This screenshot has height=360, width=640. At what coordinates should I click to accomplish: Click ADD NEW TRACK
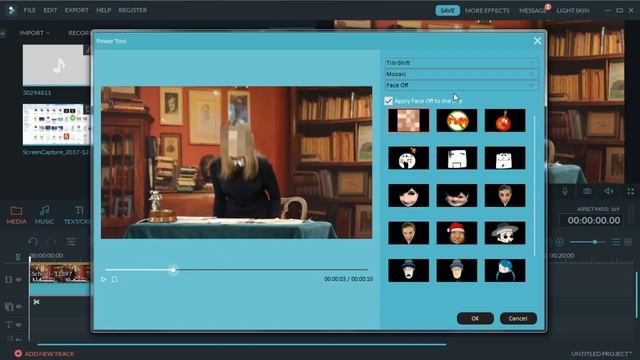pos(44,353)
